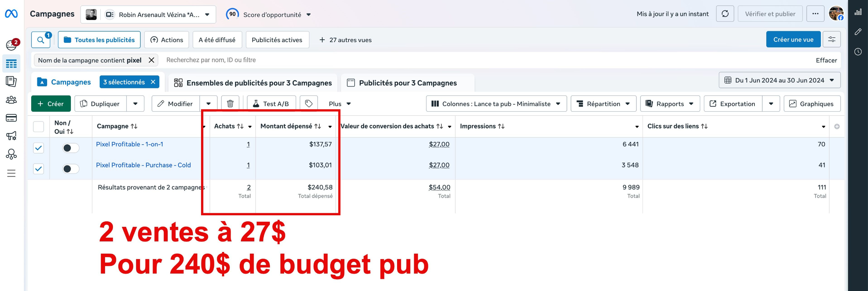
Task: Uncheck the Pixel Profitable - 1-on-1 row
Action: pyautogui.click(x=39, y=148)
